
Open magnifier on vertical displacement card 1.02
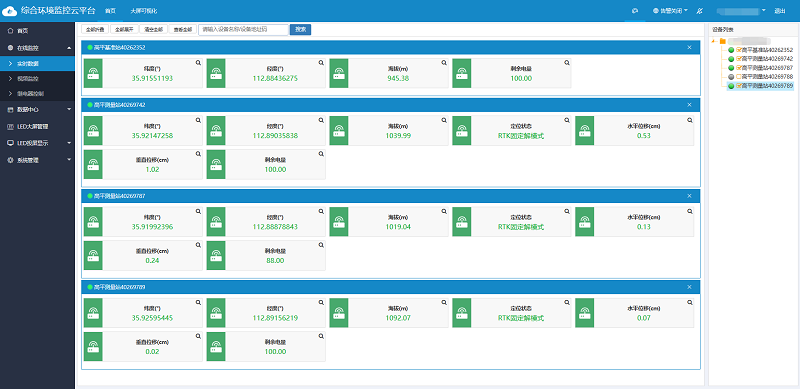click(198, 153)
